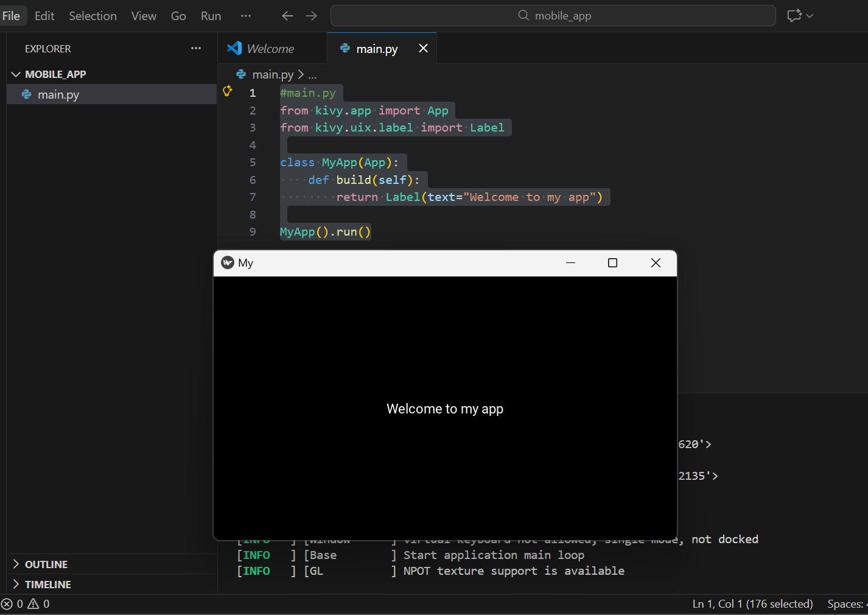Click the Kivy logo in app window

click(x=228, y=262)
